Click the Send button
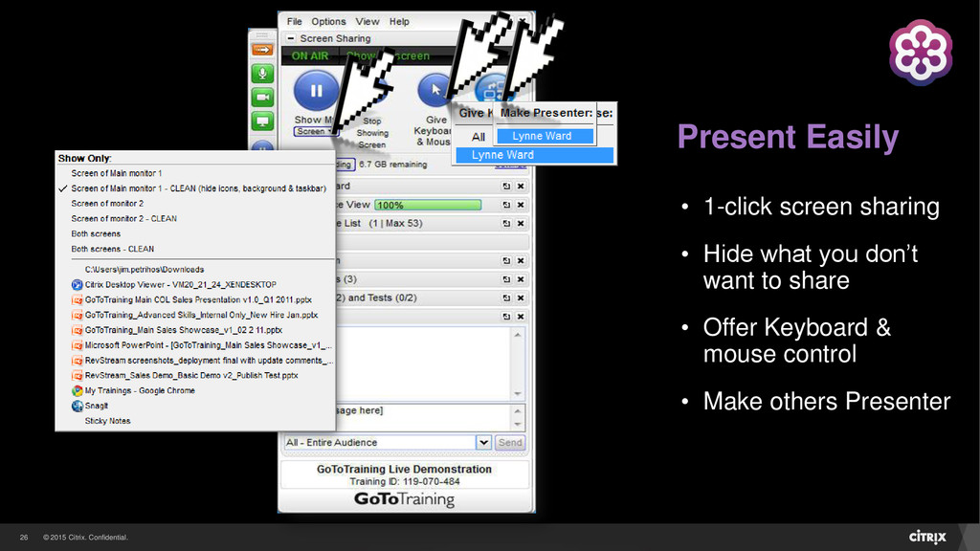This screenshot has height=551, width=980. 510,442
